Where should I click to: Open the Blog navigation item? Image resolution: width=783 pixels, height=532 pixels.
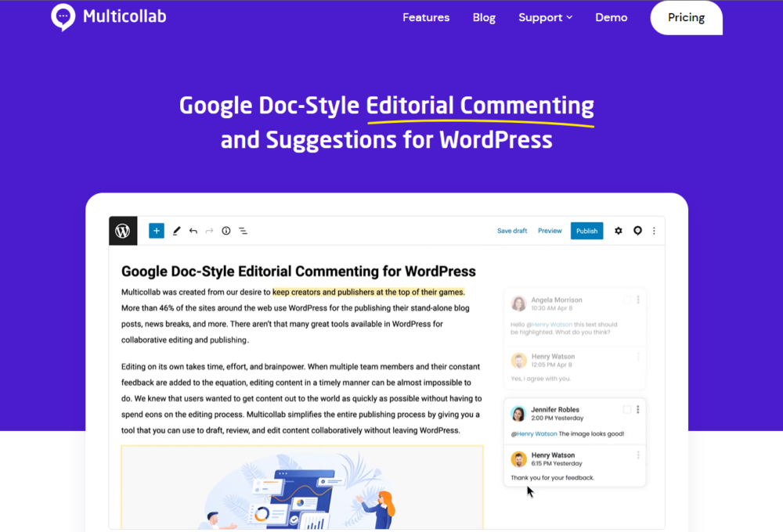click(x=484, y=17)
